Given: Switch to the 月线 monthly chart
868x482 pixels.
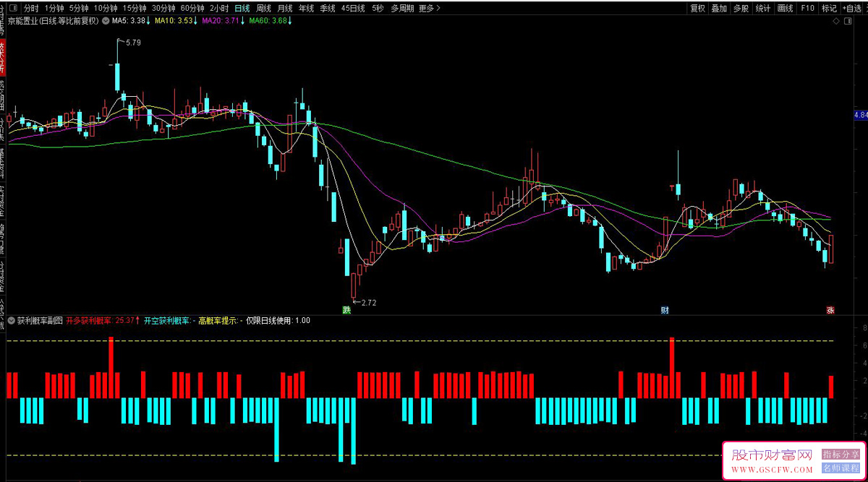Looking at the screenshot, I should 285,9.
